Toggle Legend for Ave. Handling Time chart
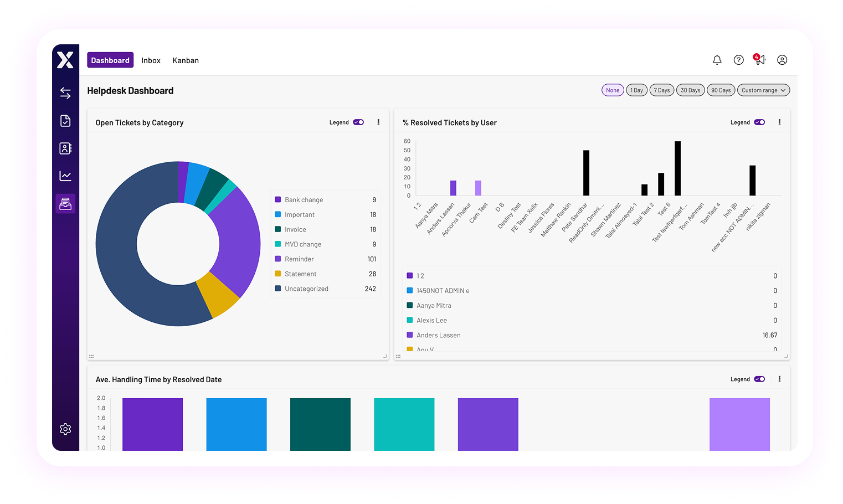 point(759,379)
